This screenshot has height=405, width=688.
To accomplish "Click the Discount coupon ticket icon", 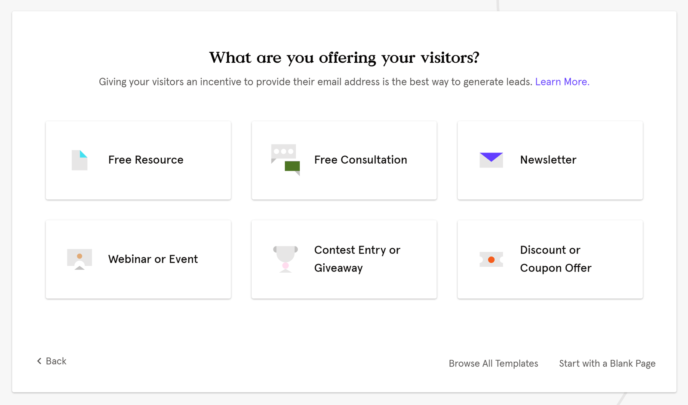I will (x=491, y=259).
